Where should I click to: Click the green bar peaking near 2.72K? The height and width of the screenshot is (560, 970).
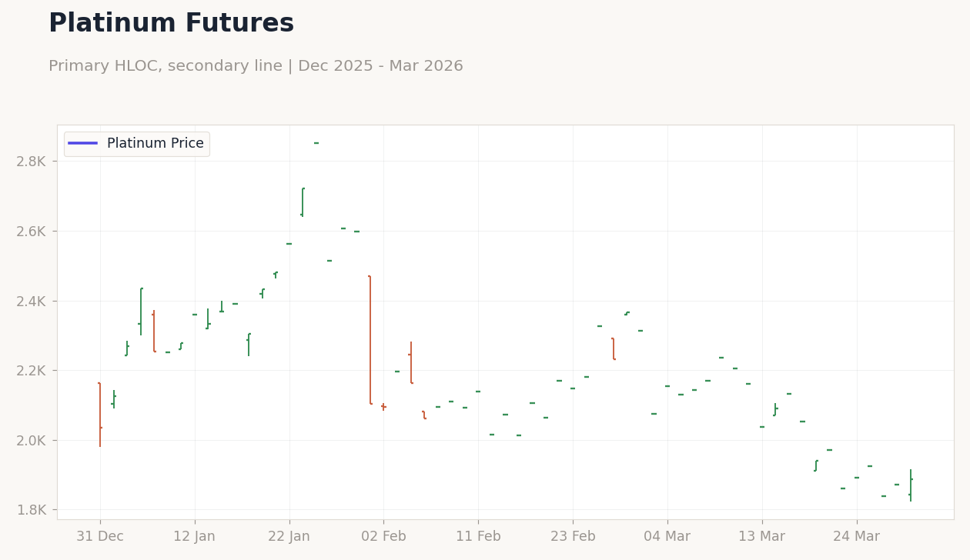pyautogui.click(x=303, y=202)
